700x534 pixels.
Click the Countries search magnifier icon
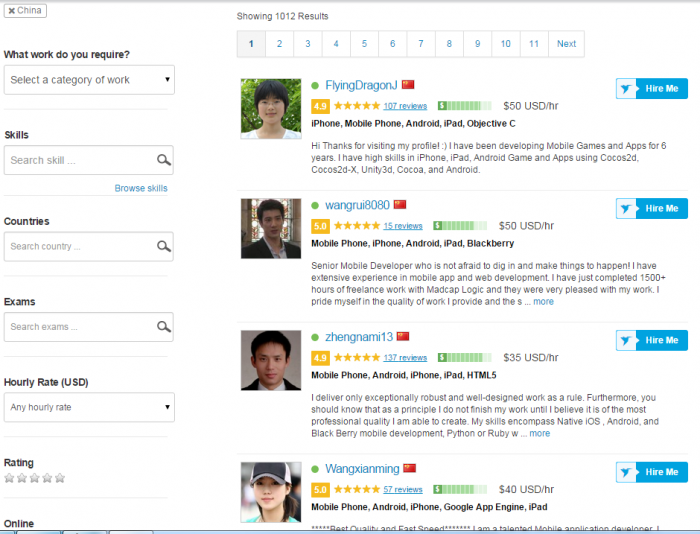tap(164, 246)
